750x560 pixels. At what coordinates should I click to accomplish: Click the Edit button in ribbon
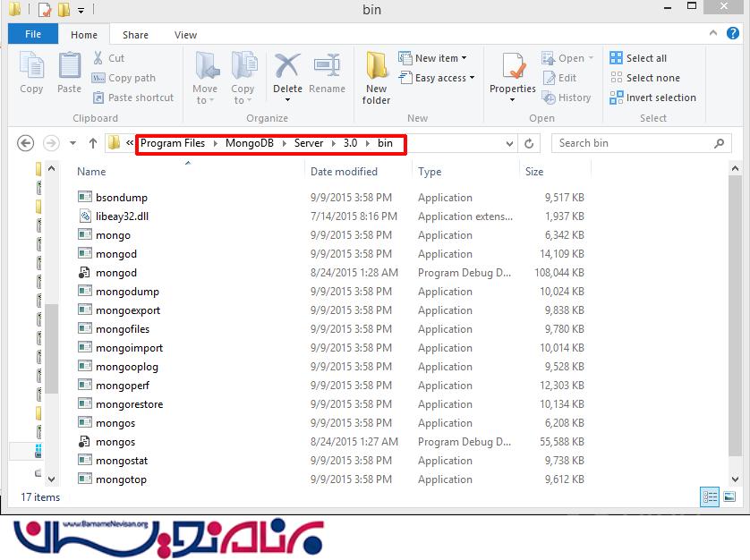click(559, 78)
